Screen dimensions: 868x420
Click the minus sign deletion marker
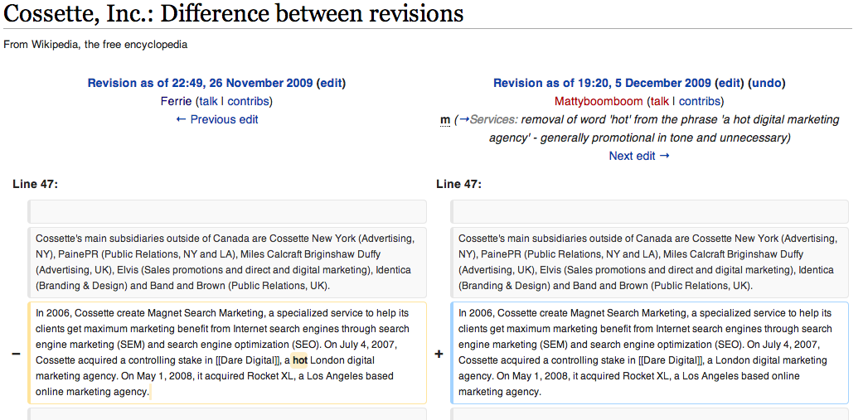point(16,354)
